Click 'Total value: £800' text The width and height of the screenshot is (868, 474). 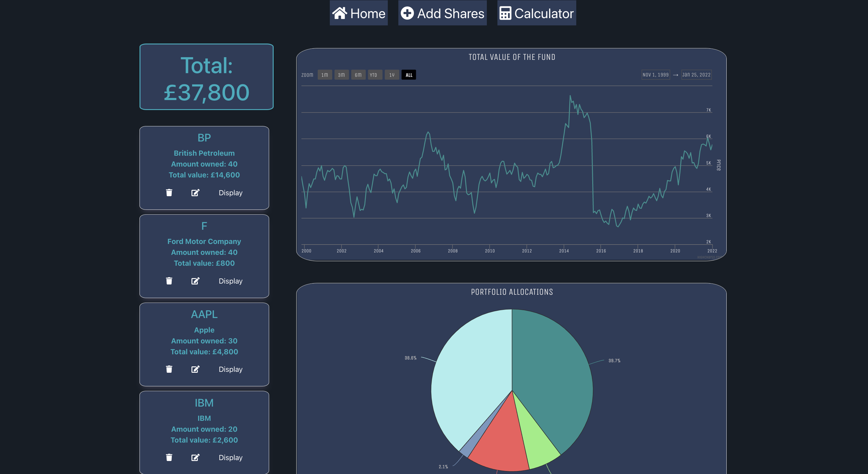pos(204,263)
